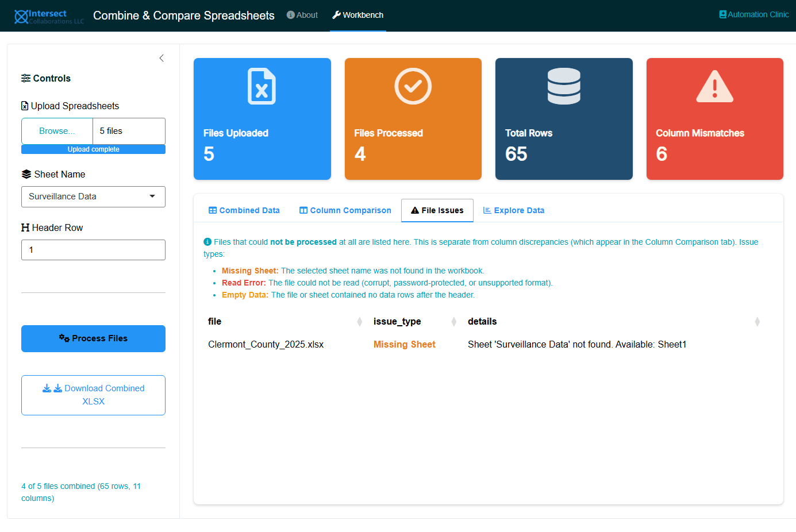Image resolution: width=796 pixels, height=532 pixels.
Task: Click the checkmark icon in Files Processed card
Action: 413,86
